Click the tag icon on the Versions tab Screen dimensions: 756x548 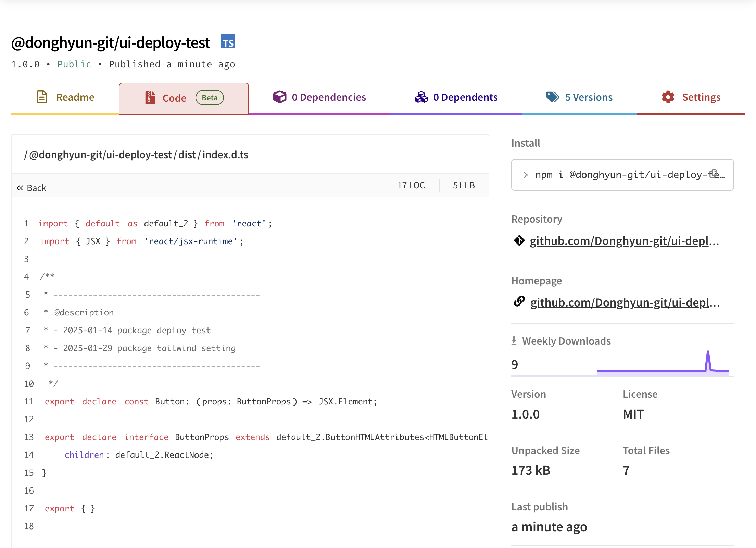(x=553, y=97)
